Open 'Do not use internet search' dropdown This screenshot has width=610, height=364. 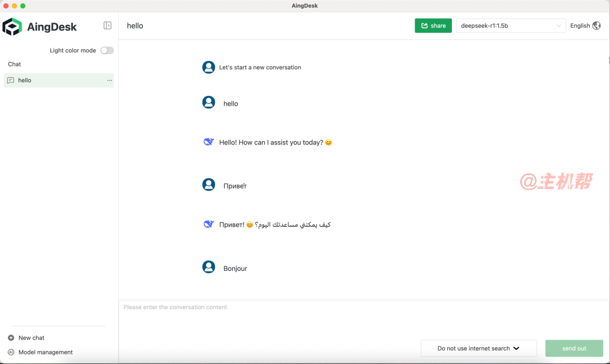pyautogui.click(x=478, y=348)
